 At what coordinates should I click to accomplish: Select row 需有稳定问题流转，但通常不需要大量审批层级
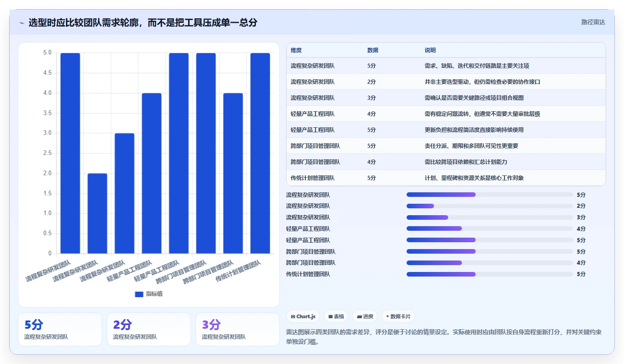tap(446, 114)
